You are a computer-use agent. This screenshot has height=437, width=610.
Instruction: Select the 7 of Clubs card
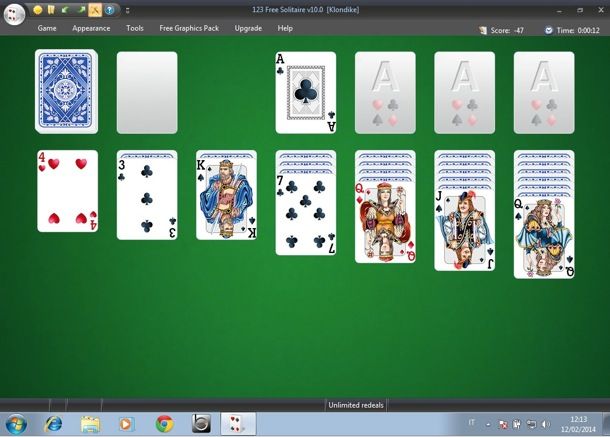click(306, 214)
